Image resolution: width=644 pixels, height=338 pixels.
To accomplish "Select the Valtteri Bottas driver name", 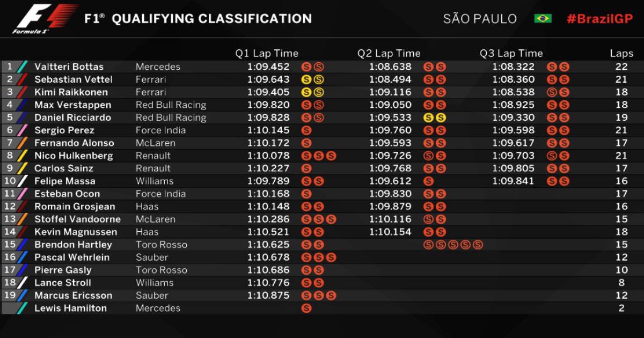I will coord(69,67).
